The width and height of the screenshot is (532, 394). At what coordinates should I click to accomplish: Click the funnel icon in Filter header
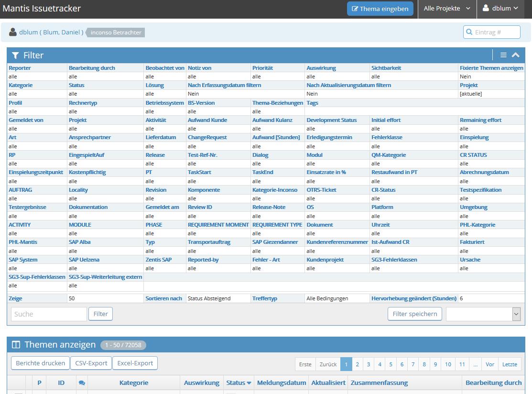click(x=15, y=55)
